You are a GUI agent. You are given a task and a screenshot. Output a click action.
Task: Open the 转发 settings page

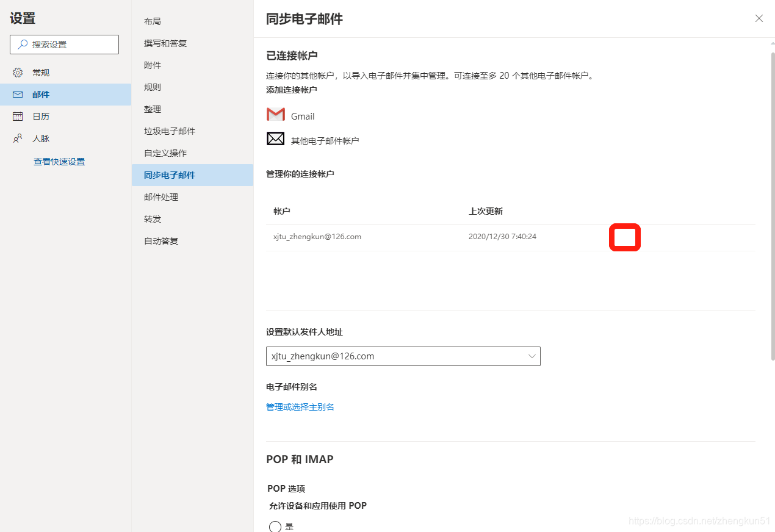(x=192, y=219)
